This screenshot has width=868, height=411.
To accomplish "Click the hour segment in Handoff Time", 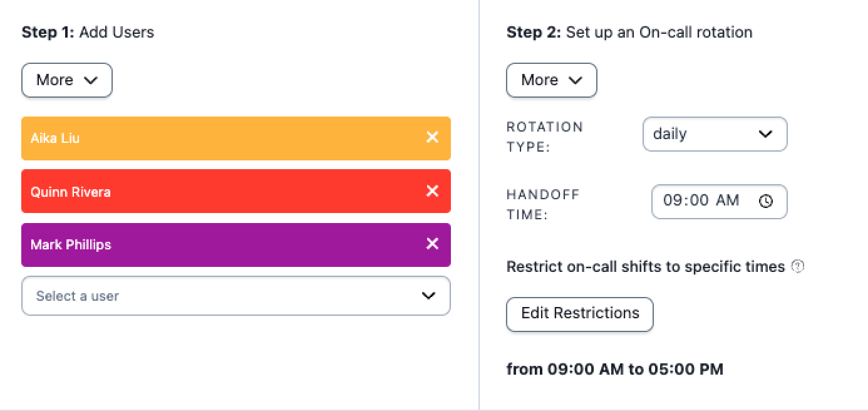I will pyautogui.click(x=671, y=200).
